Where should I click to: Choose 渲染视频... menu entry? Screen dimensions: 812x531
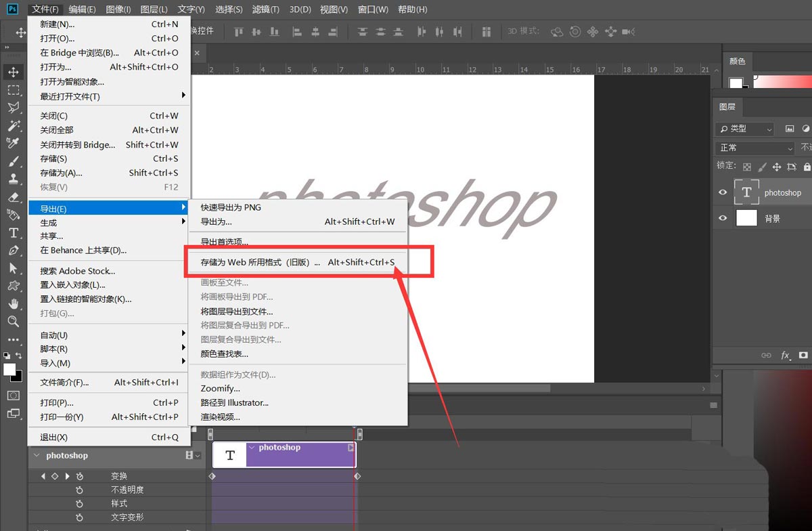[x=298, y=417]
